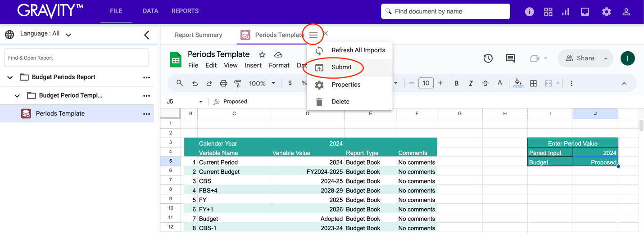Click the search magnifier in sheet toolbar
The height and width of the screenshot is (233, 644).
click(180, 83)
